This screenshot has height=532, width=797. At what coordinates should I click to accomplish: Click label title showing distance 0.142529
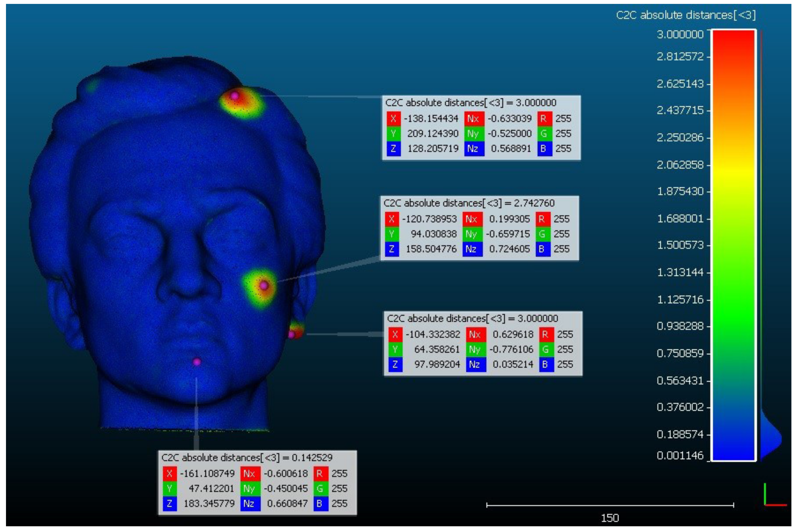[247, 458]
